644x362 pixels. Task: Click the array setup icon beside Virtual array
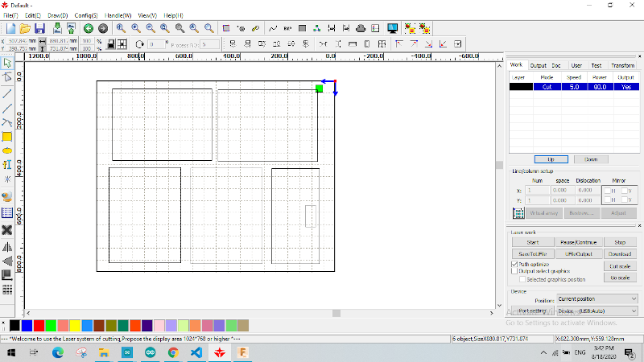[518, 213]
